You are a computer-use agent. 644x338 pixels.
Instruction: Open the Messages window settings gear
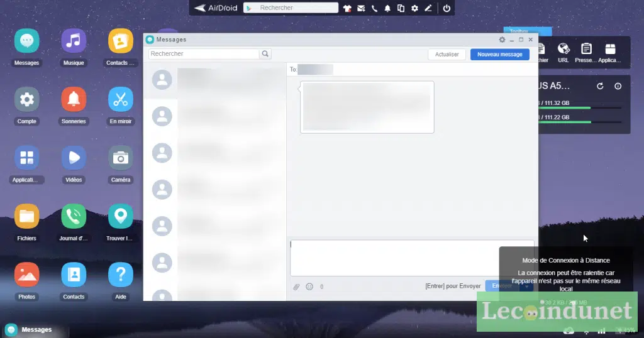pyautogui.click(x=502, y=40)
